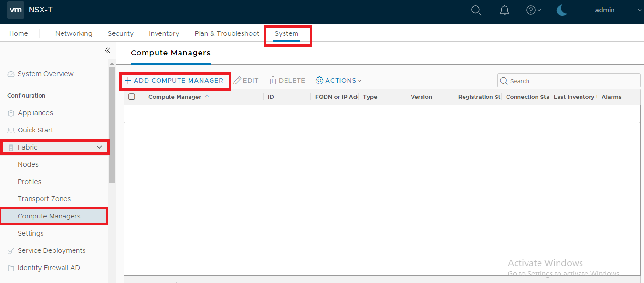
Task: Collapse the Fabric section chevron
Action: (x=99, y=147)
